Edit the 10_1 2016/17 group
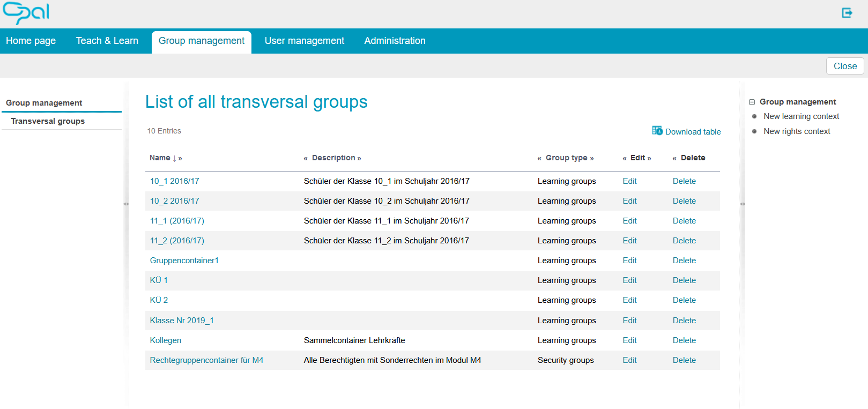The width and height of the screenshot is (868, 409). tap(629, 181)
